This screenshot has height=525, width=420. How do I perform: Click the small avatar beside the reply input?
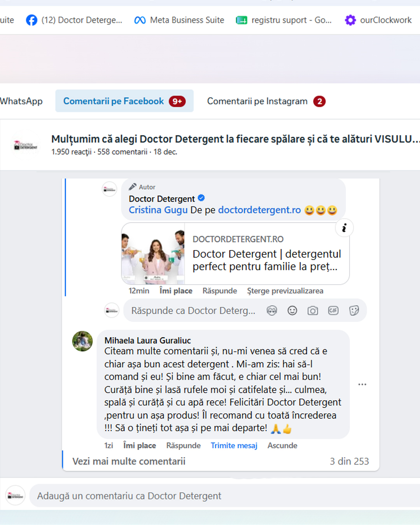112,310
